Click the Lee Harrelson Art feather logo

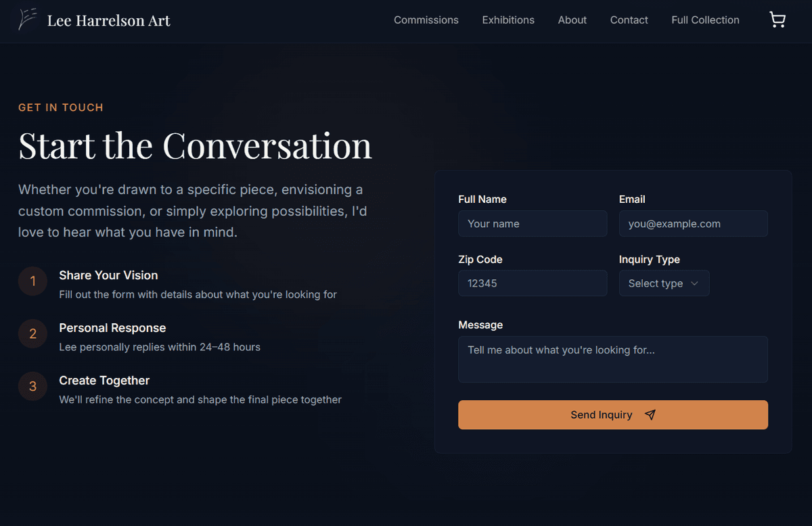(x=27, y=20)
